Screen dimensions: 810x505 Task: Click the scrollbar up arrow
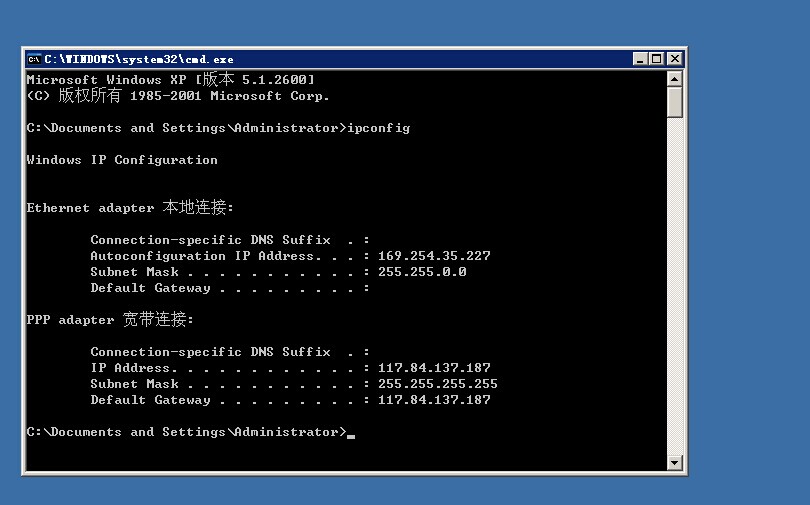coord(675,79)
